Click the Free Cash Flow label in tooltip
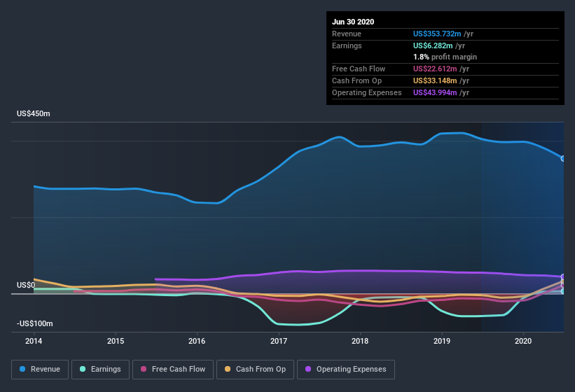Image resolution: width=575 pixels, height=392 pixels. (359, 69)
